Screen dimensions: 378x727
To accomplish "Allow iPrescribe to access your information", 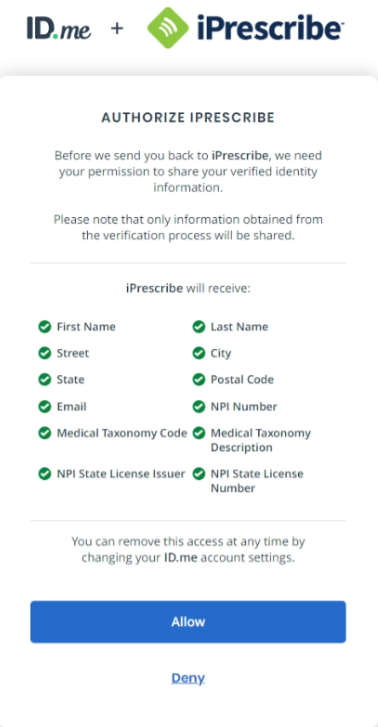I will click(188, 622).
